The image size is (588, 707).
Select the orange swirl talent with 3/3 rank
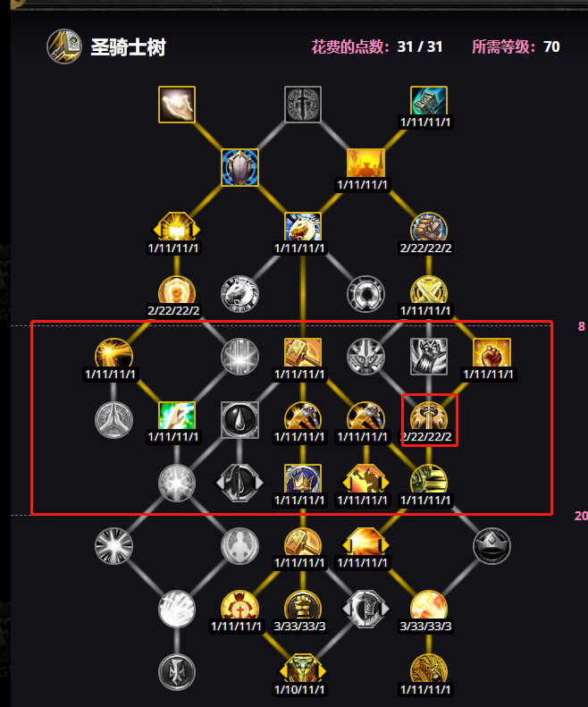(429, 606)
